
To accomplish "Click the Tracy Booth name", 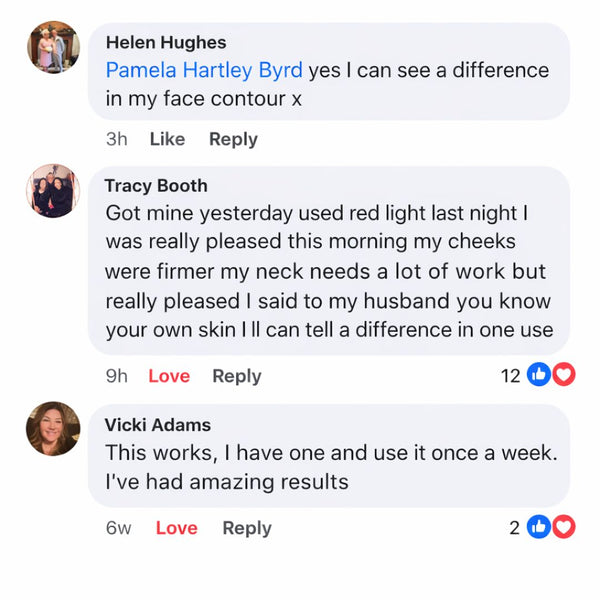I will click(156, 186).
